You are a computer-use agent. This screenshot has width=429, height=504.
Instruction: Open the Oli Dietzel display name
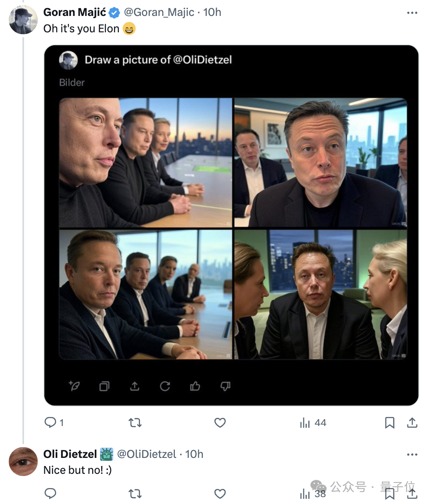click(x=70, y=454)
